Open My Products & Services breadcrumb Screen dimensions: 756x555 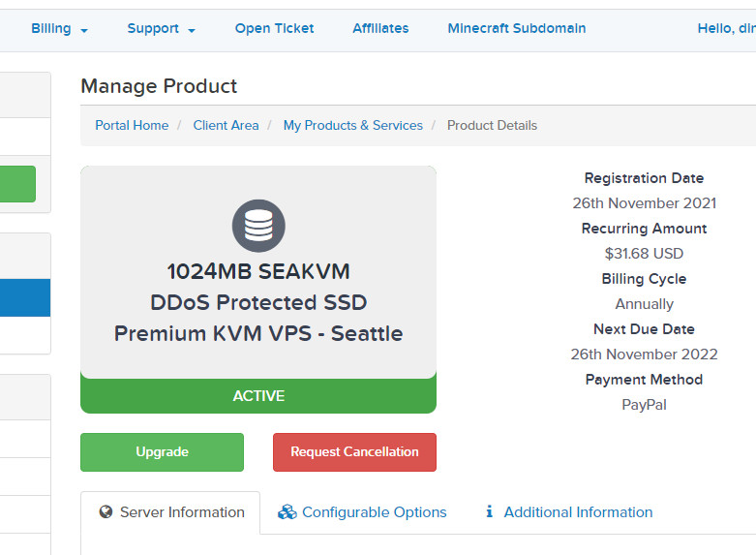point(352,126)
